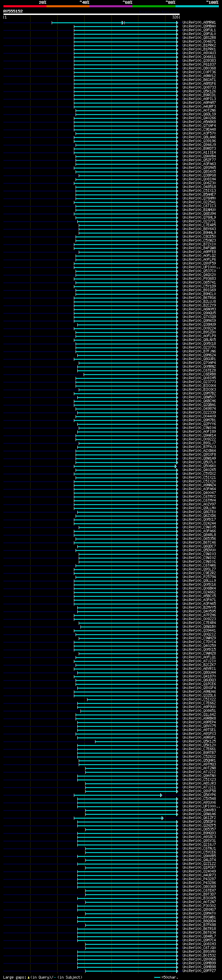This screenshot has width=222, height=980.
Task: Select hit UniRef100_Q8W507
Action: (199, 397)
